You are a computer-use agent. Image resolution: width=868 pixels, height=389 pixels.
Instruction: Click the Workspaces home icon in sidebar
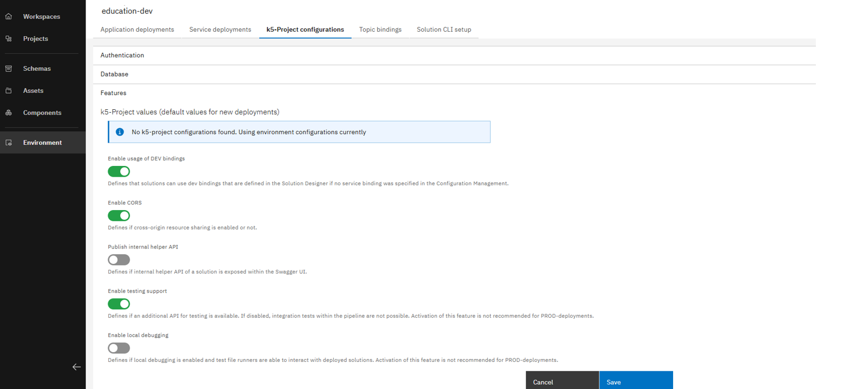coord(8,16)
